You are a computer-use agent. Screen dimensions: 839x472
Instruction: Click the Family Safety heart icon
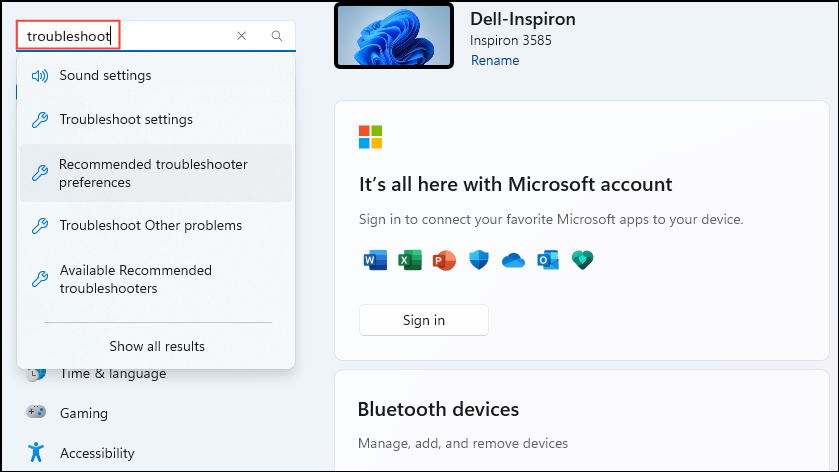(583, 261)
